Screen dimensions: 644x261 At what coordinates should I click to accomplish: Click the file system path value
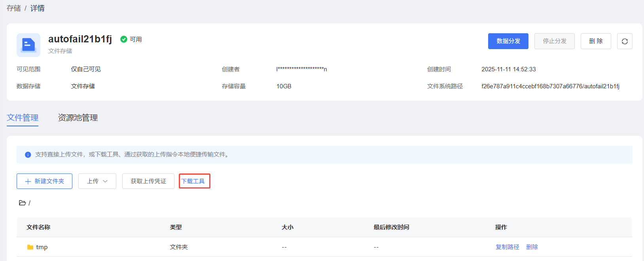[x=550, y=86]
